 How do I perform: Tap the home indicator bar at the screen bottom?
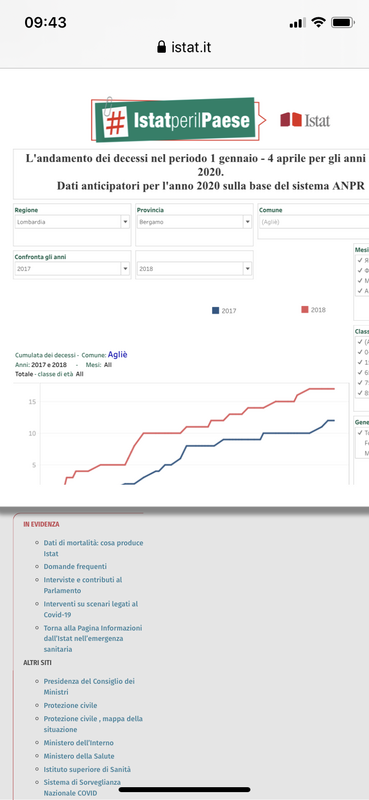pos(184,790)
